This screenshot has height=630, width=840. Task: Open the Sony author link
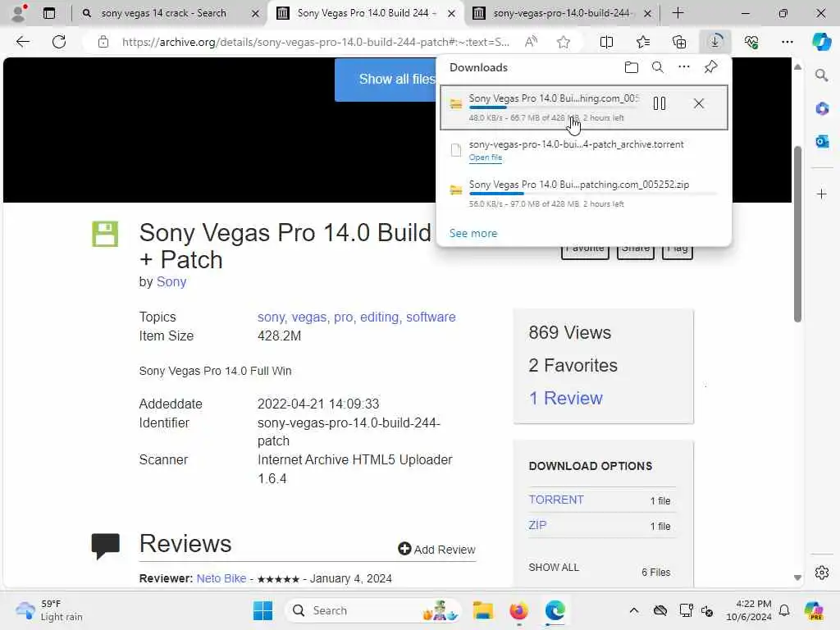(171, 282)
